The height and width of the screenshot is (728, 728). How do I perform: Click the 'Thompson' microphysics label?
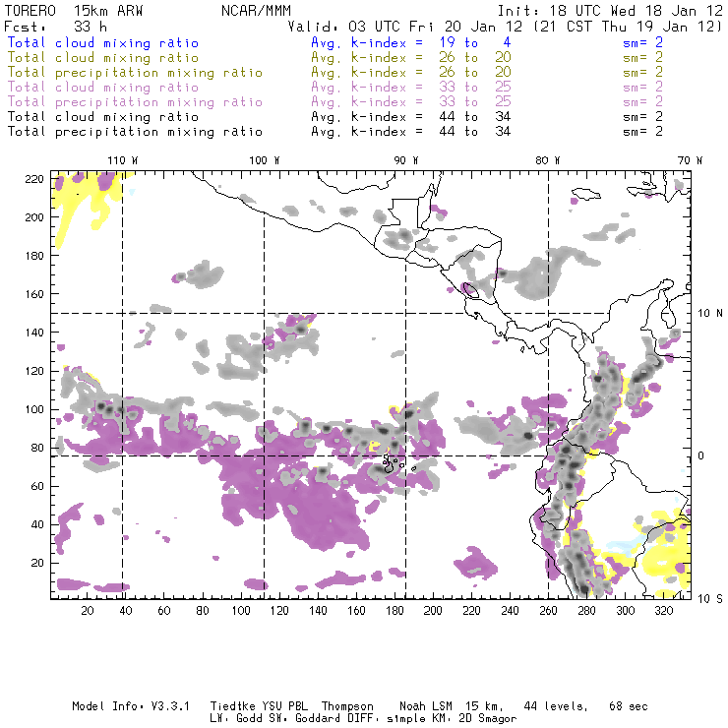347,706
